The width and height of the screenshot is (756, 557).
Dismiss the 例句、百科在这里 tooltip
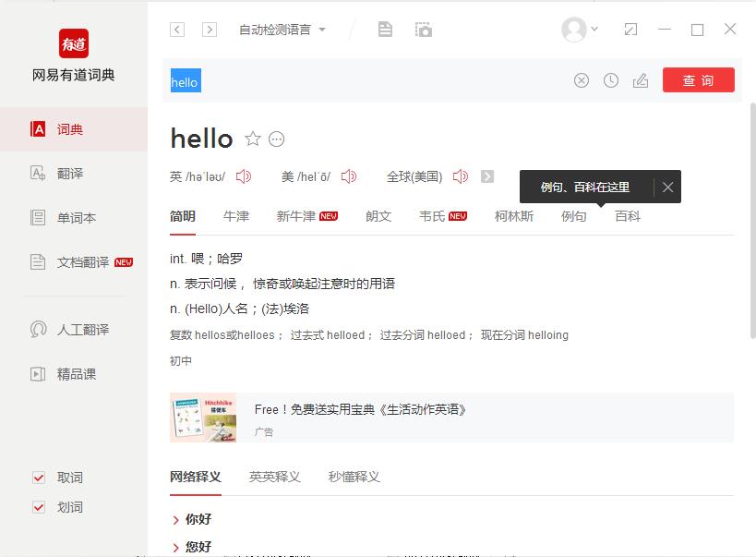coord(667,187)
